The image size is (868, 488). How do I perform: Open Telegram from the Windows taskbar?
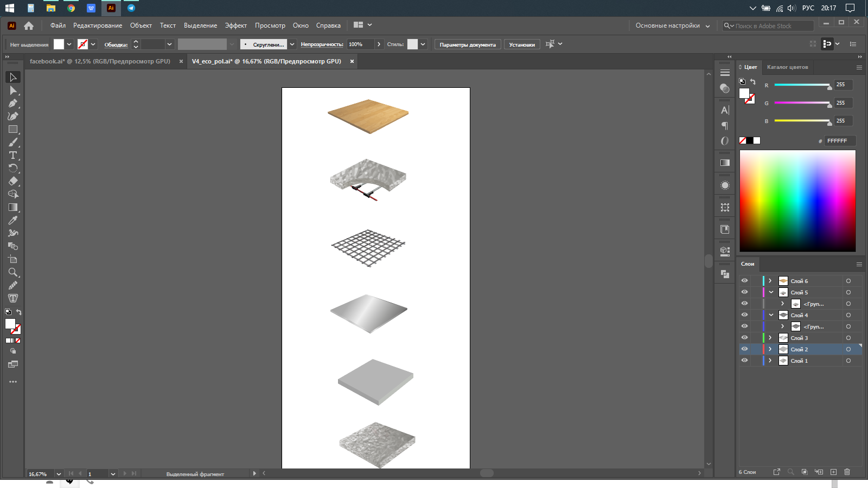pyautogui.click(x=131, y=8)
